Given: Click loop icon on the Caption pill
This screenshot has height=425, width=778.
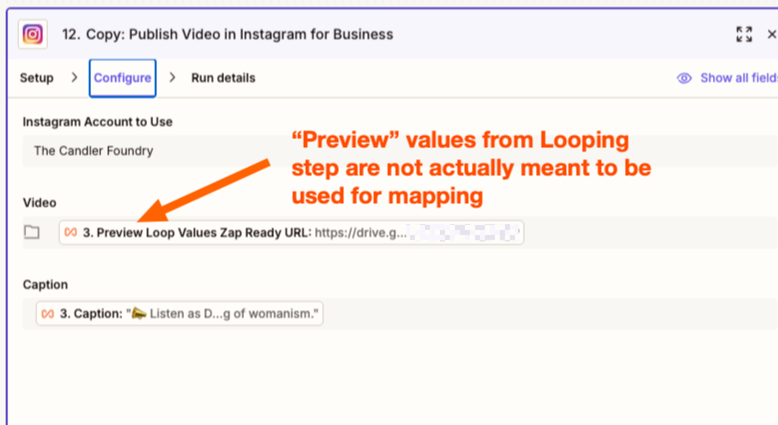Looking at the screenshot, I should (x=48, y=314).
